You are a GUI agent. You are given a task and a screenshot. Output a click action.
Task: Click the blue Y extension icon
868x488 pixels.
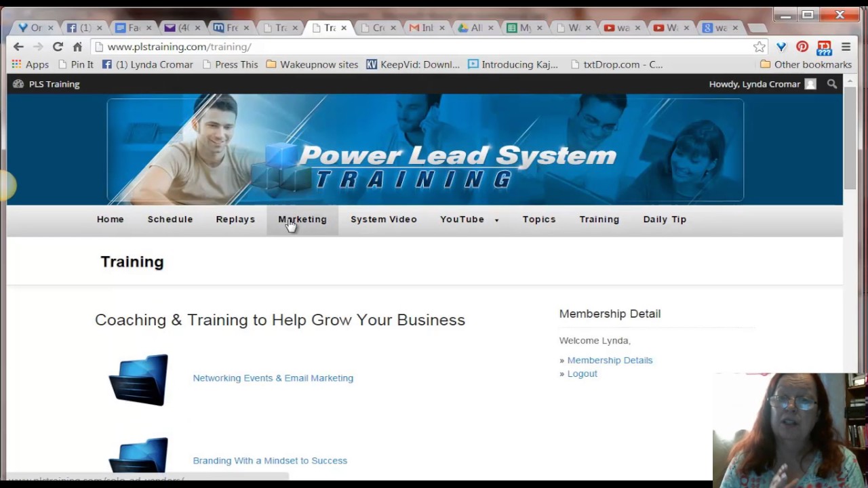pyautogui.click(x=781, y=47)
